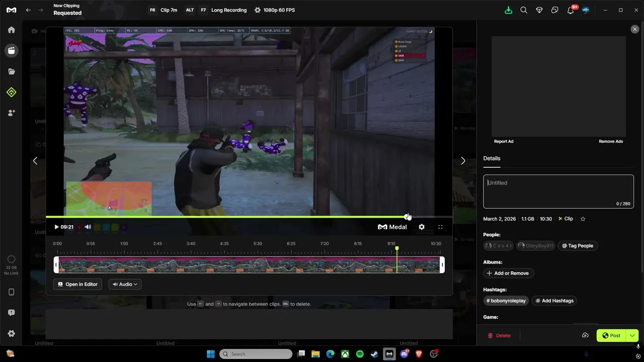Image resolution: width=644 pixels, height=362 pixels.
Task: Open the green diamond sidebar icon
Action: point(11,93)
